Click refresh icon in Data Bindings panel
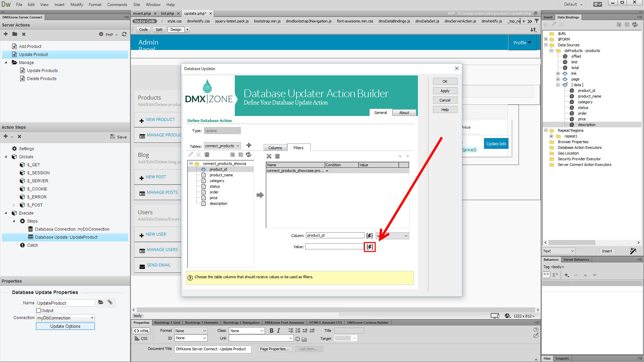 (x=635, y=25)
